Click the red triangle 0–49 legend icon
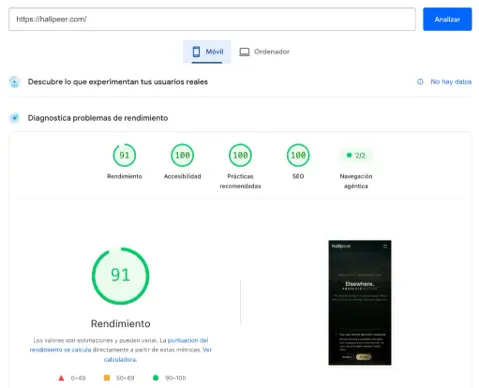 [x=61, y=378]
